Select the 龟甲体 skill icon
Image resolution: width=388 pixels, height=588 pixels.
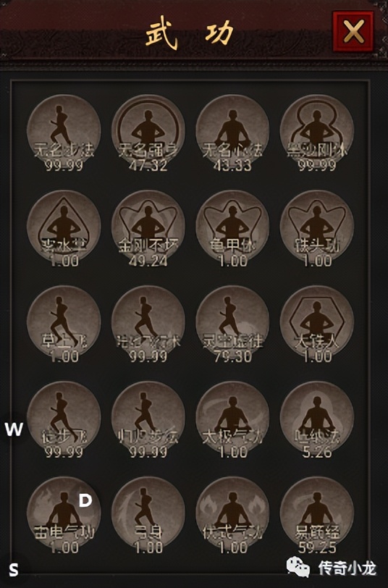pos(232,227)
